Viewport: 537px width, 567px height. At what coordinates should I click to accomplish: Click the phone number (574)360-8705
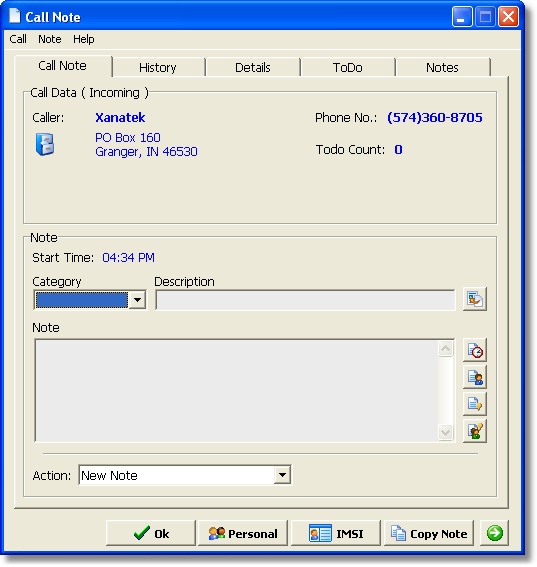click(435, 118)
